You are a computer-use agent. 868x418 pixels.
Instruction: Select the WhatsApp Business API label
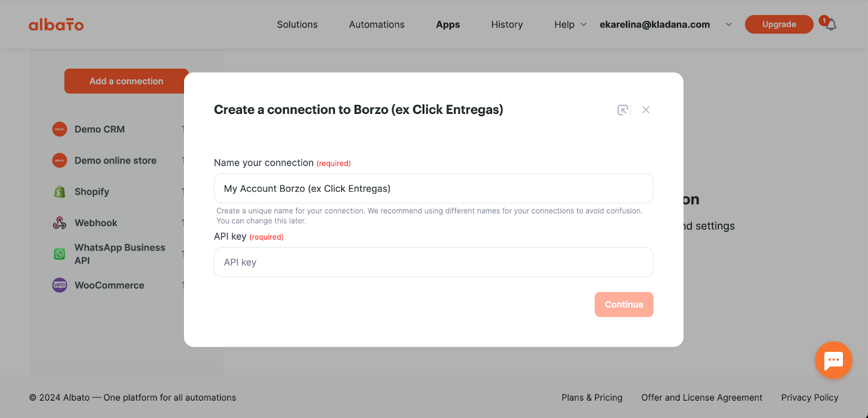pos(120,254)
